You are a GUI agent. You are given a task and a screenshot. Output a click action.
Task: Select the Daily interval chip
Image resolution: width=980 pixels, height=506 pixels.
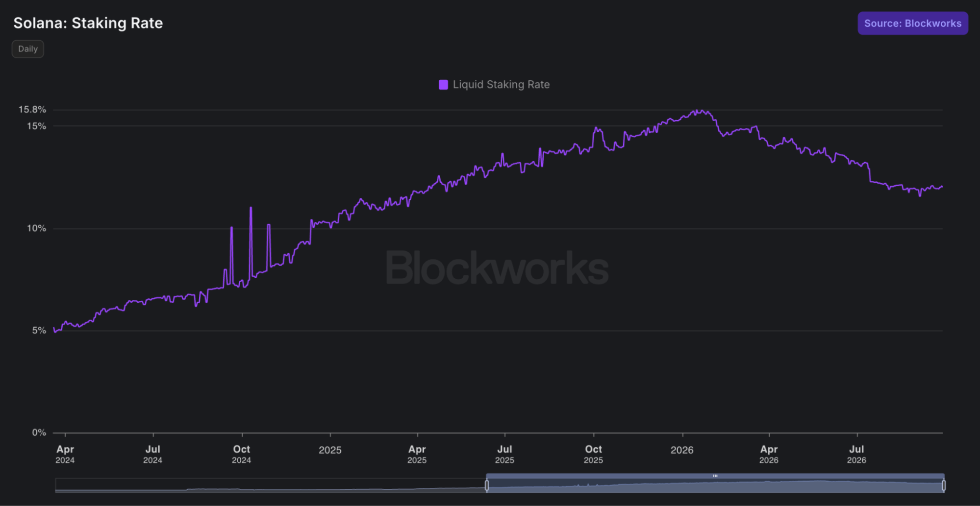28,49
